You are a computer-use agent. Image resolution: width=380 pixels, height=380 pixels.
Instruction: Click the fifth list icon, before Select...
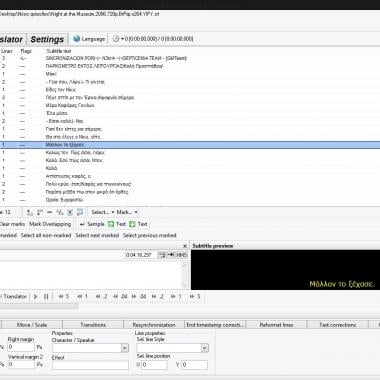[70, 212]
